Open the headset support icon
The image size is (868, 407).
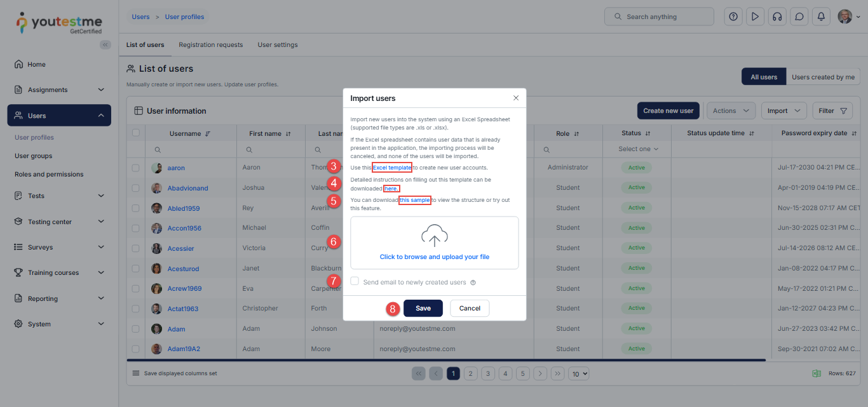[776, 17]
